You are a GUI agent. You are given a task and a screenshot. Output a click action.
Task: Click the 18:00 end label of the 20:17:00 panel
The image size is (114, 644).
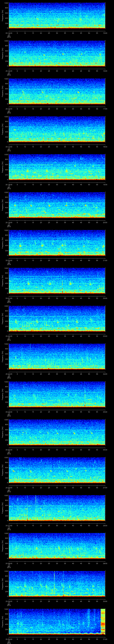click(105, 147)
